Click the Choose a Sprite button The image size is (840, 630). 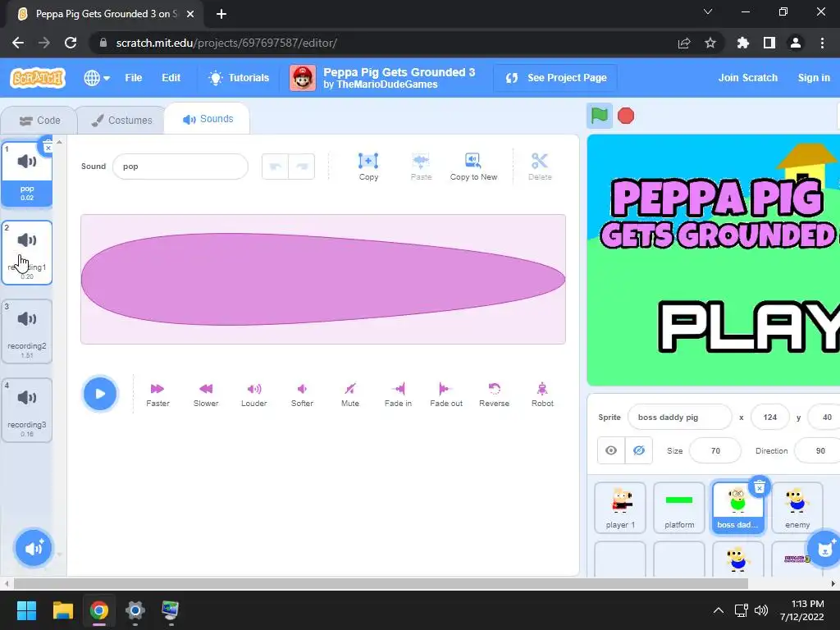pos(825,547)
